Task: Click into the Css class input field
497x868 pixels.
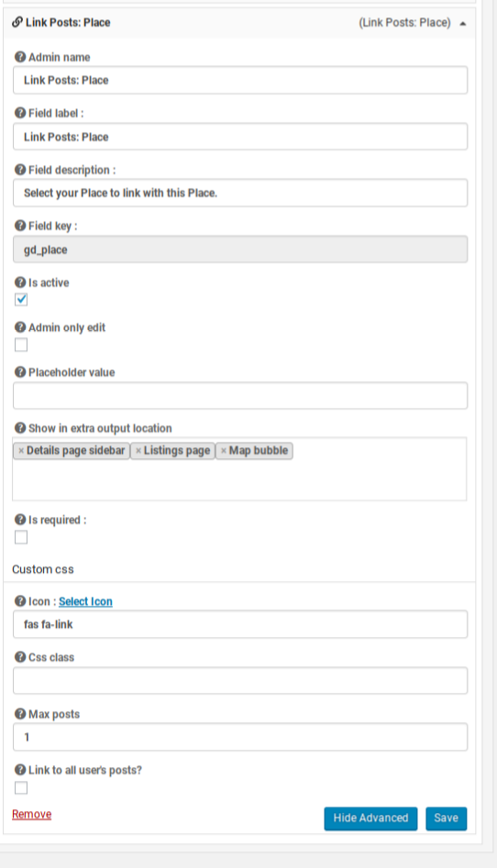Action: tap(240, 680)
